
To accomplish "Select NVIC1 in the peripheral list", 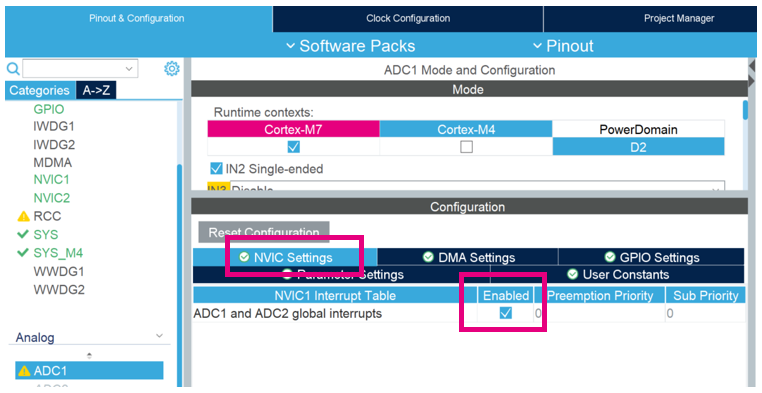I will click(x=52, y=180).
